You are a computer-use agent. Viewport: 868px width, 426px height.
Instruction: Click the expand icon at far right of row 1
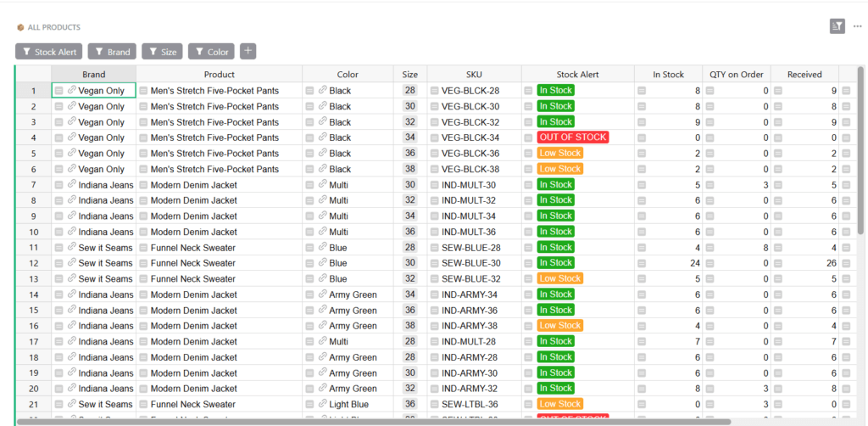click(x=846, y=91)
